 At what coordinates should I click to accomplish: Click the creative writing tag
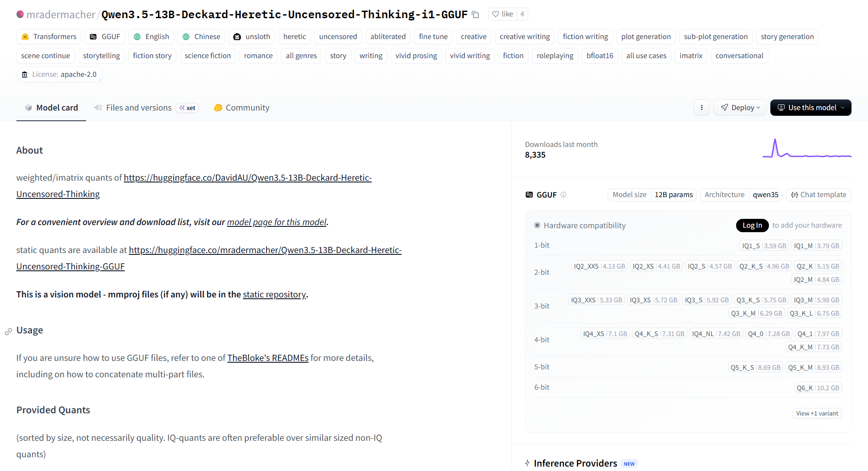point(525,36)
